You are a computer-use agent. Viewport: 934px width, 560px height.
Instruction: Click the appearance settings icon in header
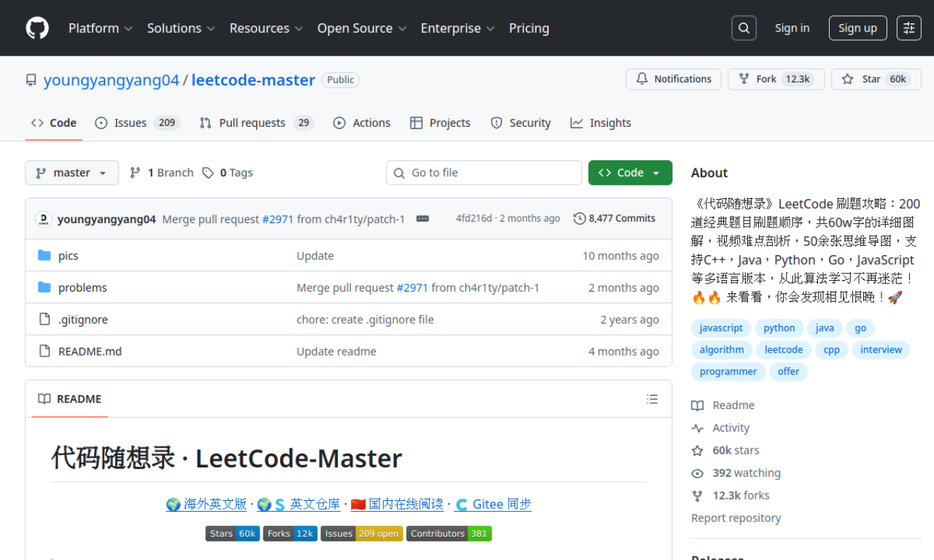(x=908, y=28)
